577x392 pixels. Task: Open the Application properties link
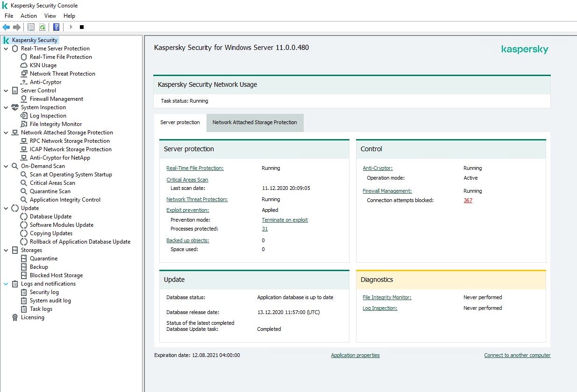(x=355, y=355)
